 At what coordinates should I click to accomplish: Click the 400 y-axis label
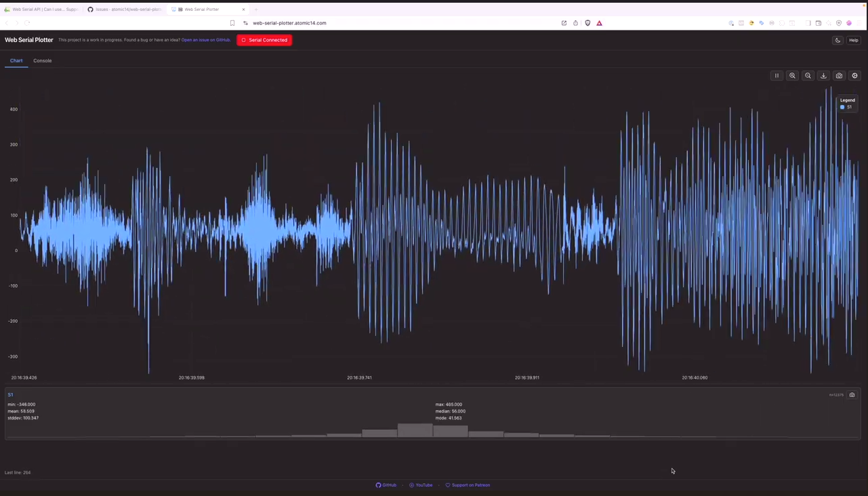pyautogui.click(x=14, y=109)
